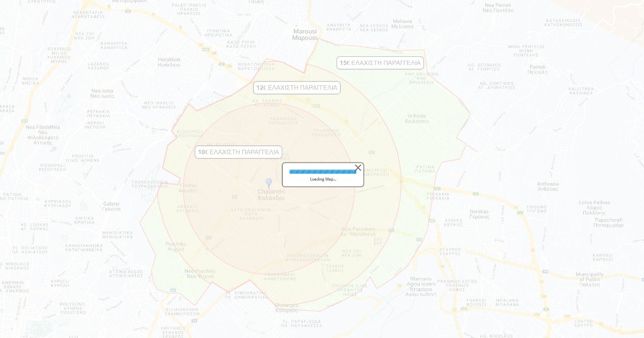Click the Marousi Μαρούσι map label
644x338 pixels.
point(305,35)
